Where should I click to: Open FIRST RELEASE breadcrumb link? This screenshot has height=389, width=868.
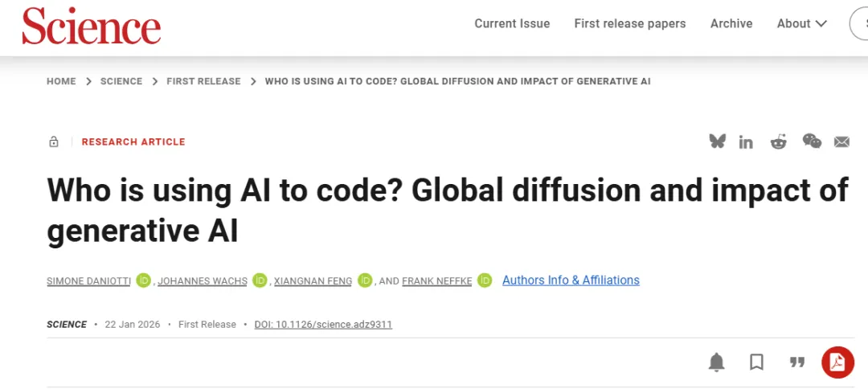[203, 81]
